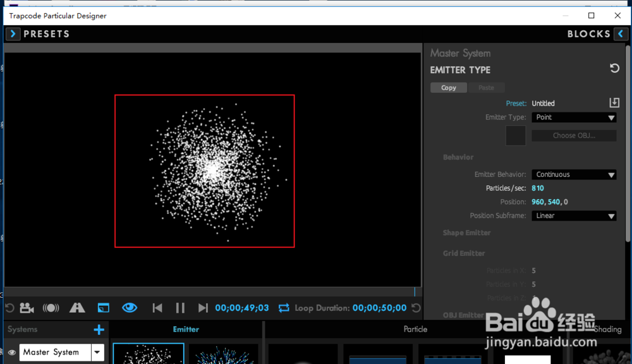Jump to the start of preview
This screenshot has height=364, width=632.
[157, 308]
